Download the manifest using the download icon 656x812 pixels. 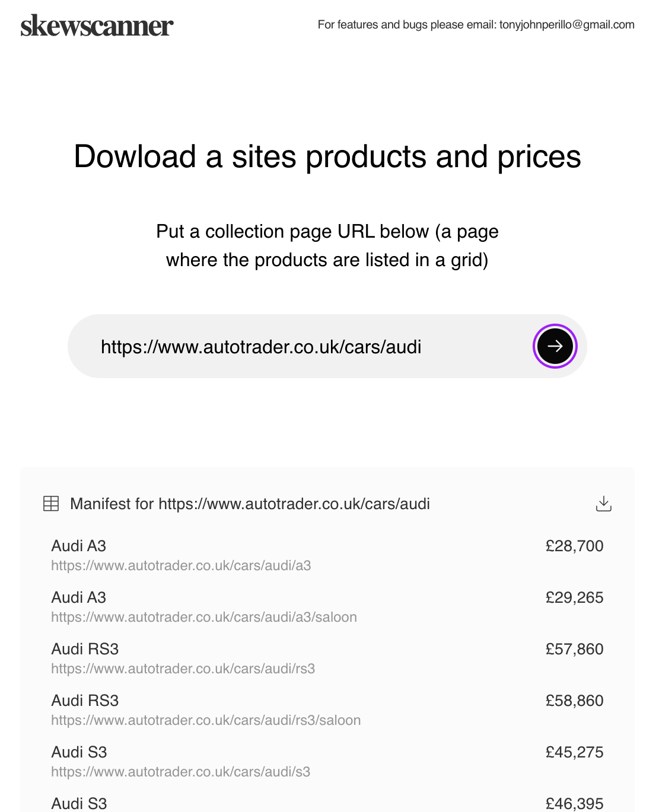[603, 504]
